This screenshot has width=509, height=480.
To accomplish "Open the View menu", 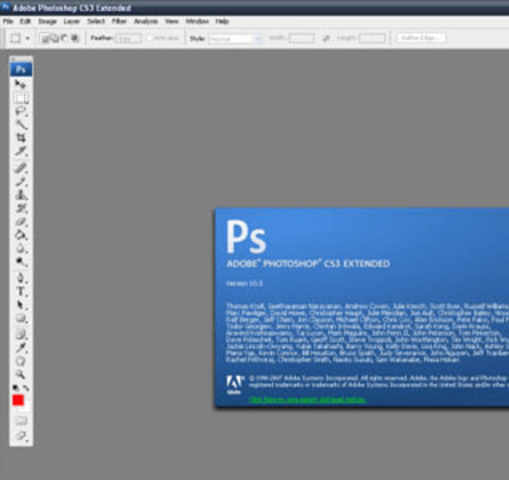I will pyautogui.click(x=172, y=21).
